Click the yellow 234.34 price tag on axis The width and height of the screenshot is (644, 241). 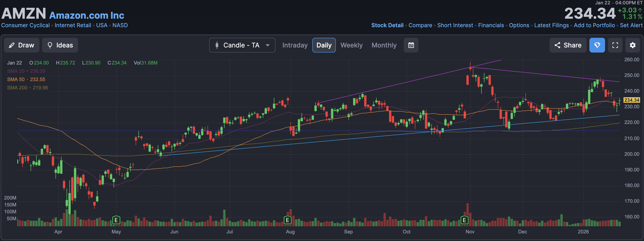click(x=632, y=100)
